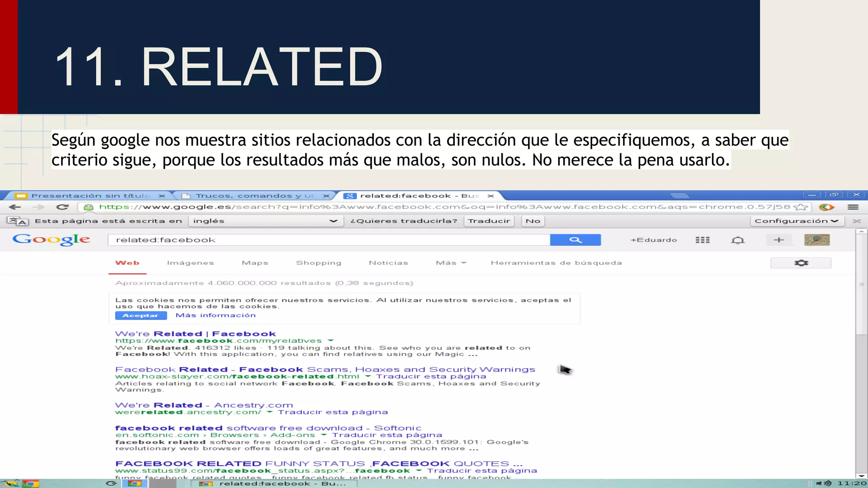Open the search settings gear icon
Screen dimensions: 868x488
click(x=801, y=263)
